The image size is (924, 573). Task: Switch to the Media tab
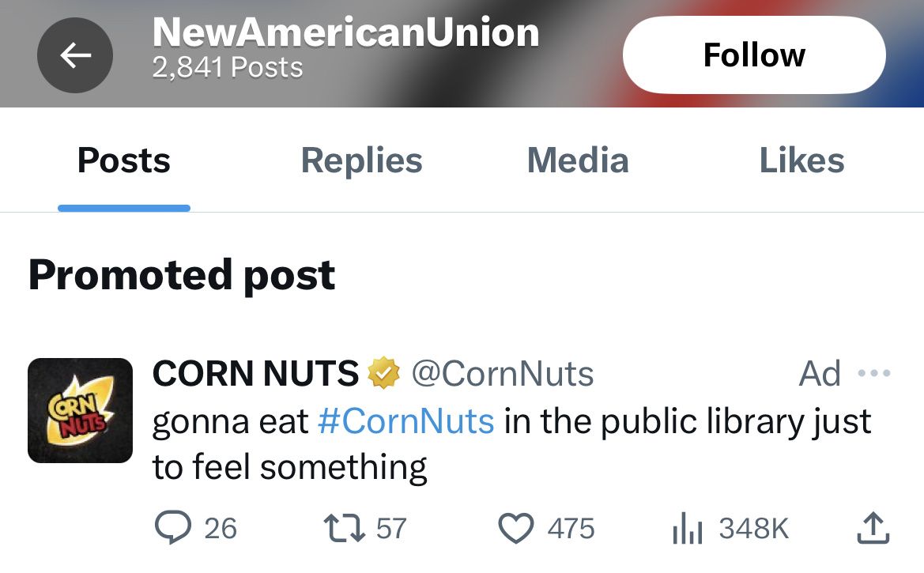(x=578, y=160)
